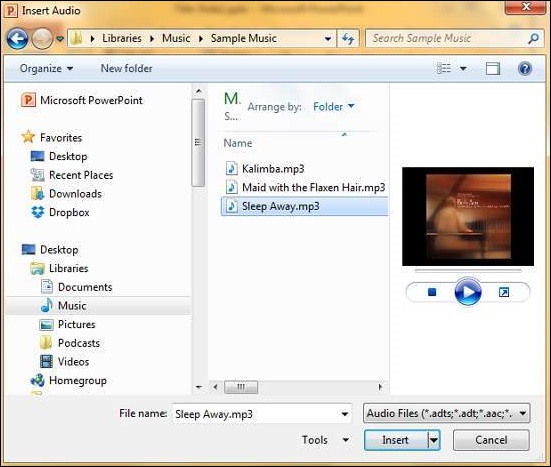Open the Arrange by Folder dropdown
The width and height of the screenshot is (551, 467).
[x=333, y=106]
